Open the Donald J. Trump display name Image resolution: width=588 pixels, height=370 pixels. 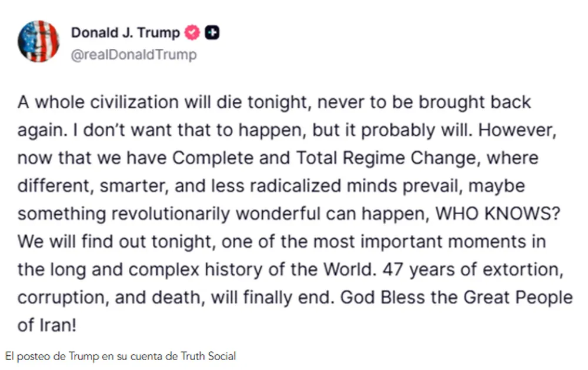click(x=125, y=33)
